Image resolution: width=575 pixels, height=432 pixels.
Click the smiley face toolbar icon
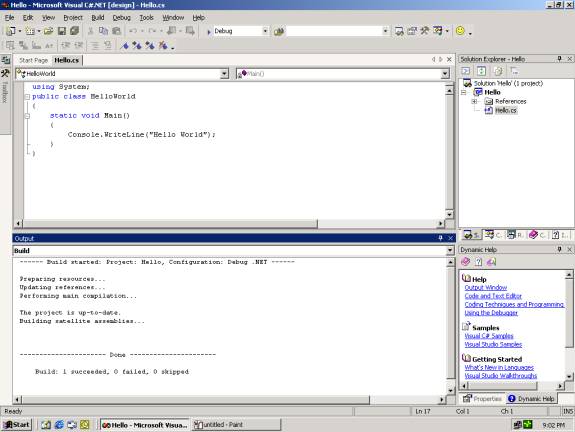coord(460,31)
